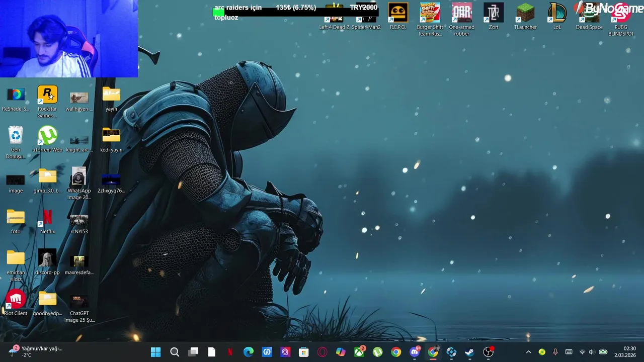Launch LoL League of Legends shortcut

pos(557,17)
